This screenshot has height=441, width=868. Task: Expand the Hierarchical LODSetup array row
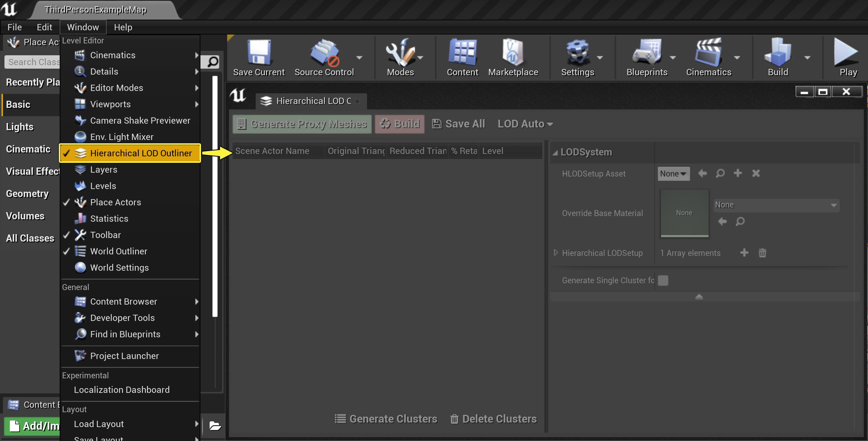(x=555, y=253)
